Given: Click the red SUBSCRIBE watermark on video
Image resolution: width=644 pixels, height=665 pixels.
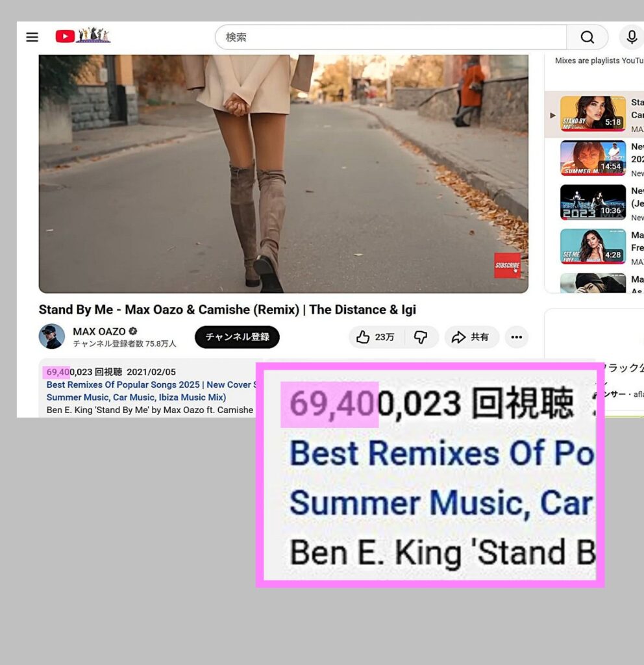Looking at the screenshot, I should tap(507, 265).
